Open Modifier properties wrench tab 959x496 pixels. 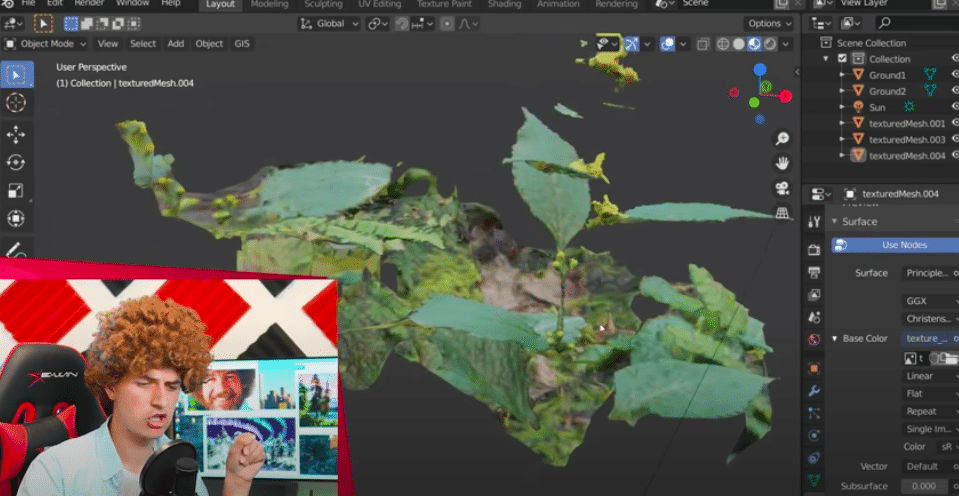coord(814,391)
